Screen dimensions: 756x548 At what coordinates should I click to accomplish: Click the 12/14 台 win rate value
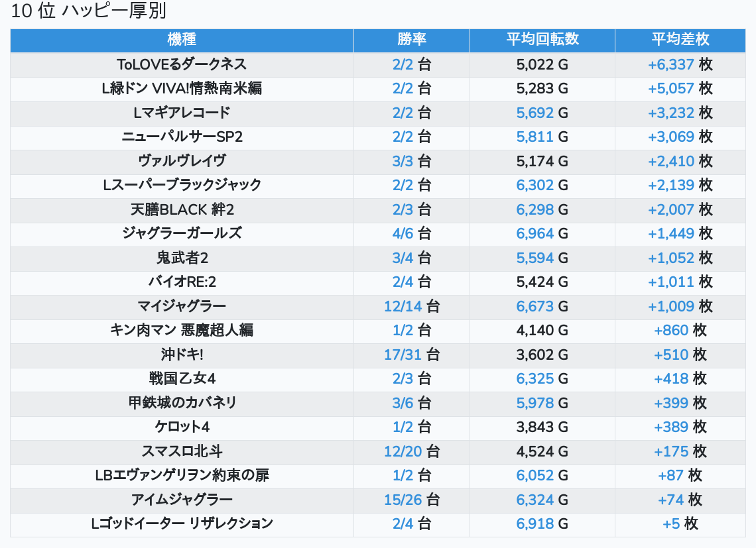click(x=412, y=306)
